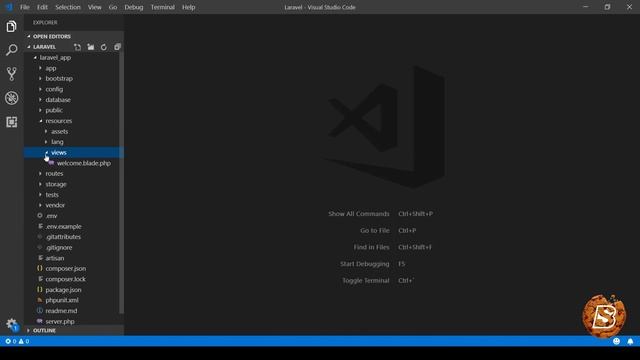Open Source Control view
The height and width of the screenshot is (360, 640).
click(x=11, y=74)
